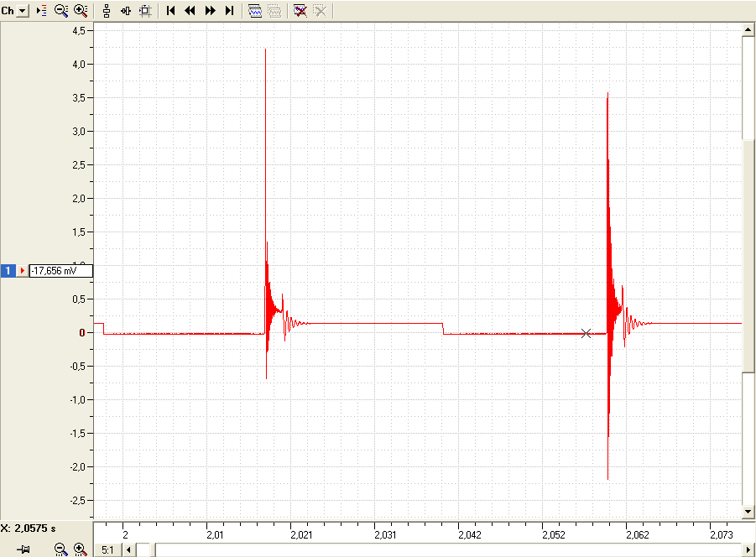This screenshot has width=756, height=557.
Task: Click the vertical scrollbar down arrow
Action: 748,511
